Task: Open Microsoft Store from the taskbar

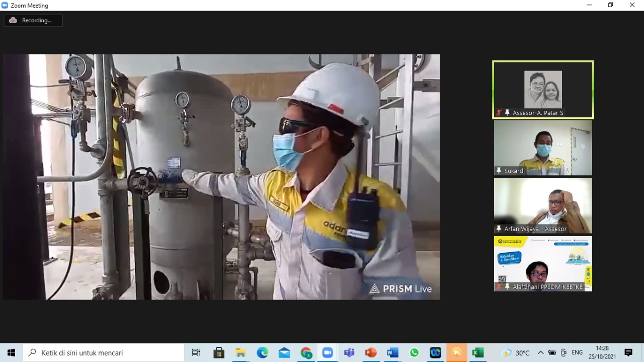Action: (219, 352)
